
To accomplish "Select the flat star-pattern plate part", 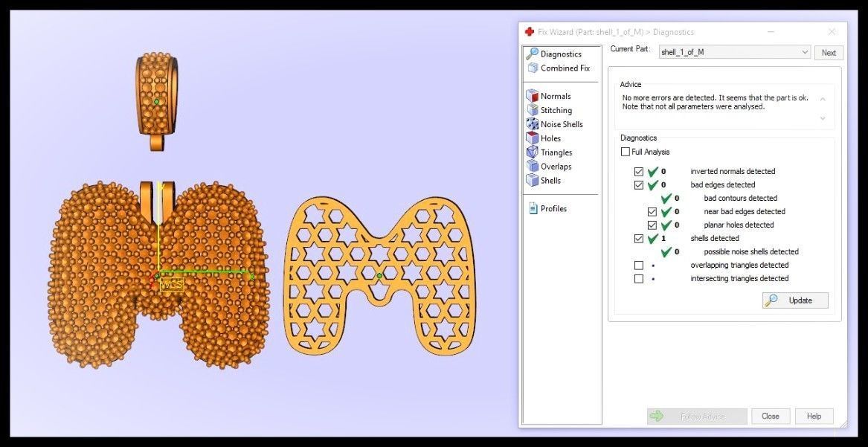I will coord(380,275).
